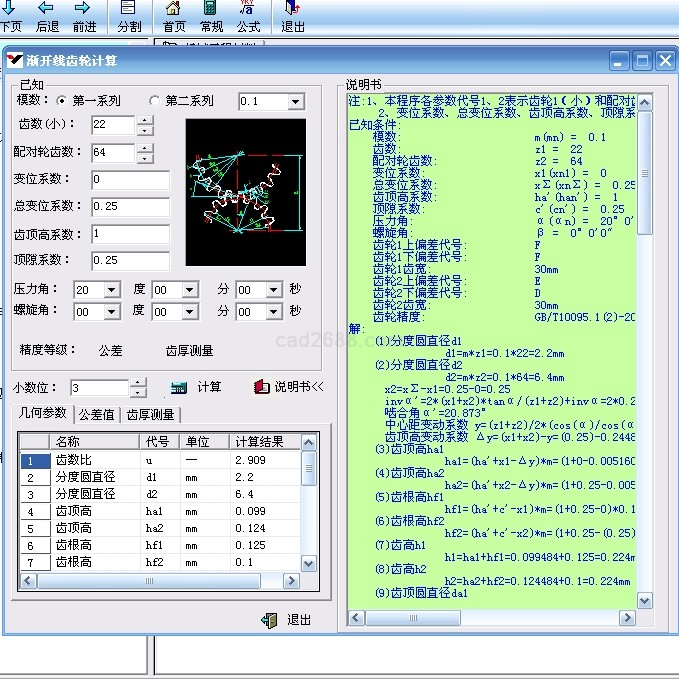Select 第一系列 module radio button
679x679 pixels.
62,101
